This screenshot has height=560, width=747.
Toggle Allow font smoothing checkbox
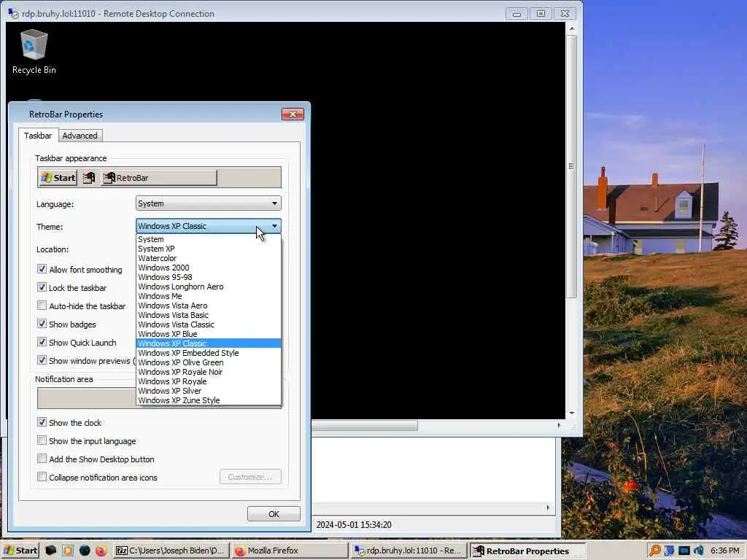tap(42, 269)
